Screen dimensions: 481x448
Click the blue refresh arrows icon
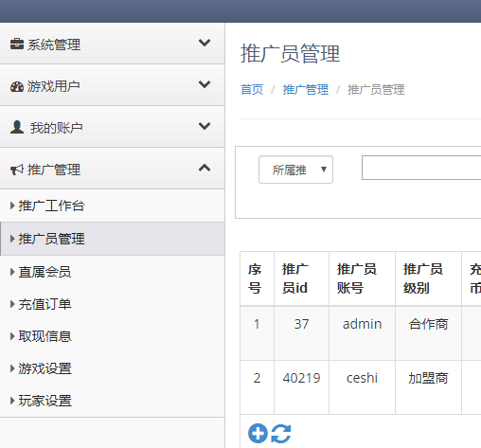click(281, 434)
